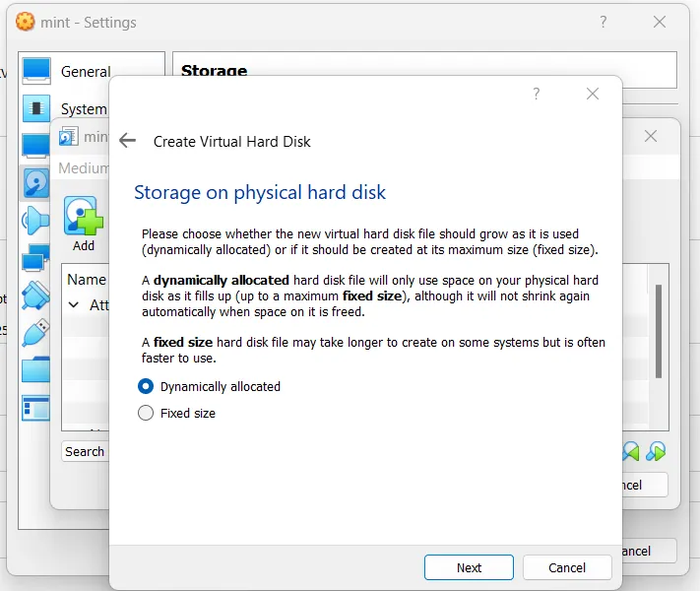The height and width of the screenshot is (591, 700).
Task: Open help in mint - Settings window
Action: coord(604,22)
